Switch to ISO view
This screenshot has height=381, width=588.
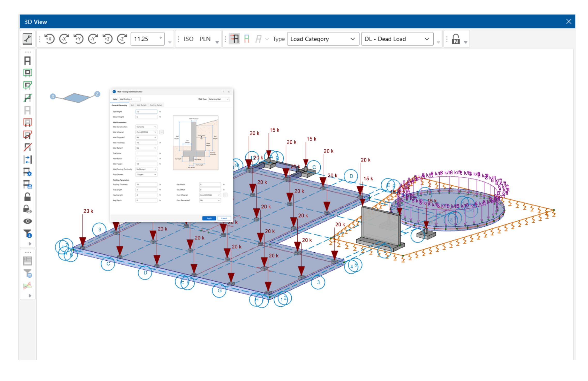point(188,39)
